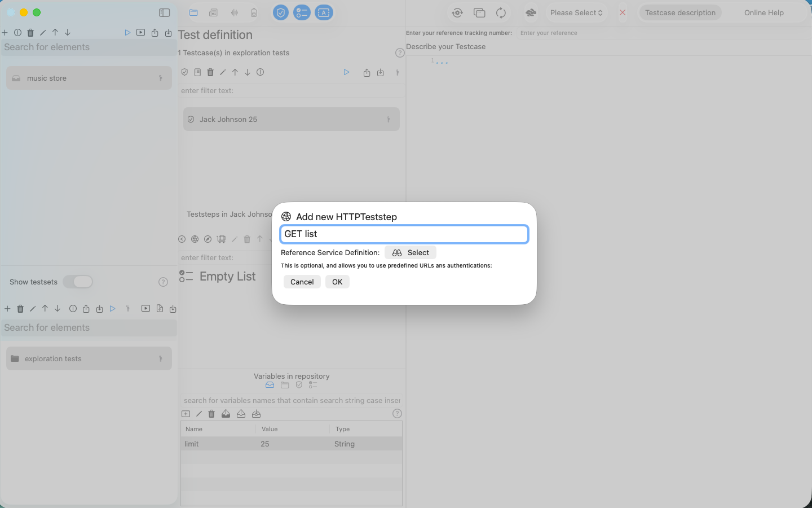
Task: Add a new variable with the plus icon
Action: [186, 414]
